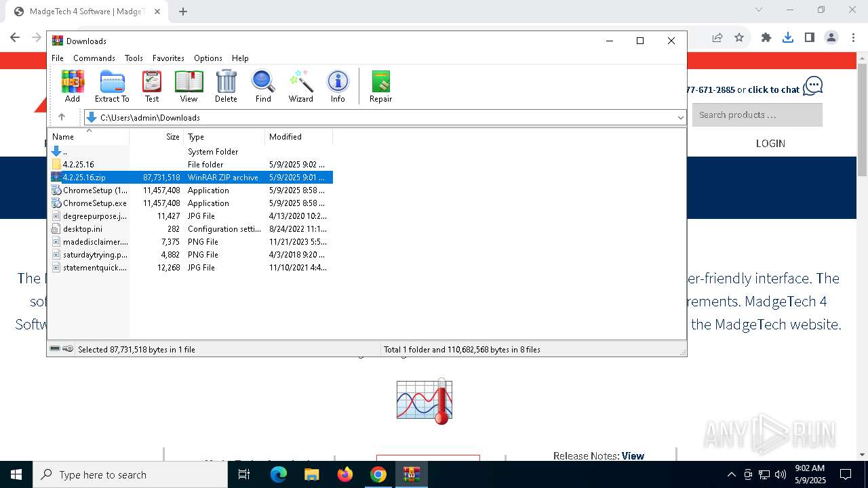Click the Info toolbar icon

pos(338,86)
